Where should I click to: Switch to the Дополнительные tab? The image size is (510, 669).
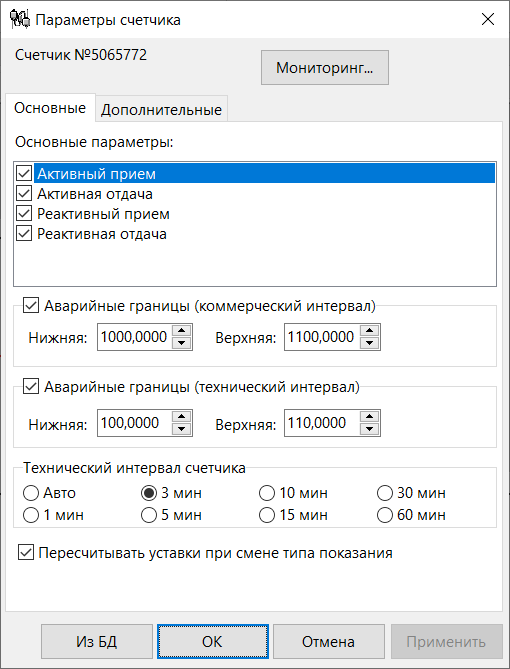[x=161, y=110]
